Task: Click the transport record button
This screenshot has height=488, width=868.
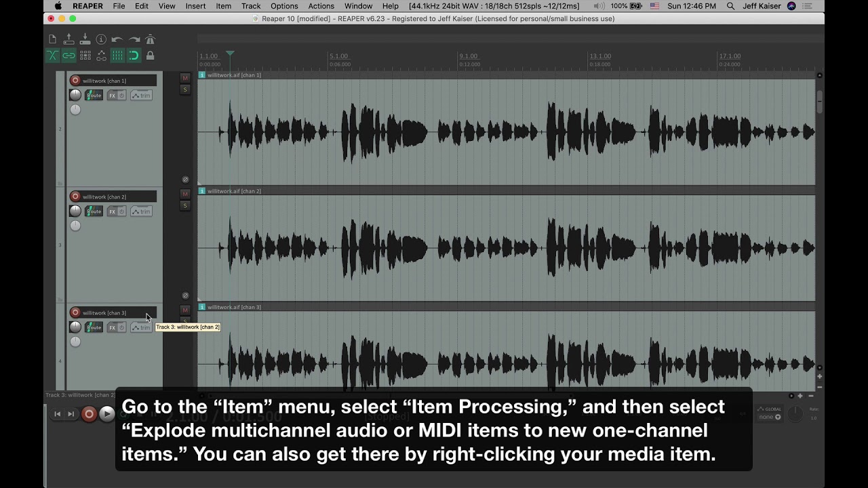Action: pyautogui.click(x=89, y=414)
